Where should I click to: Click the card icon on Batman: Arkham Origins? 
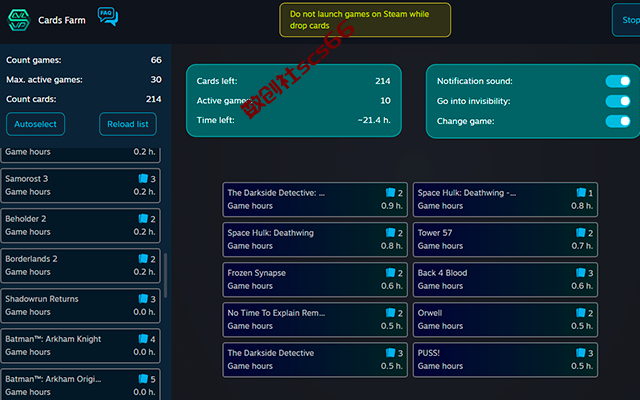coord(143,378)
